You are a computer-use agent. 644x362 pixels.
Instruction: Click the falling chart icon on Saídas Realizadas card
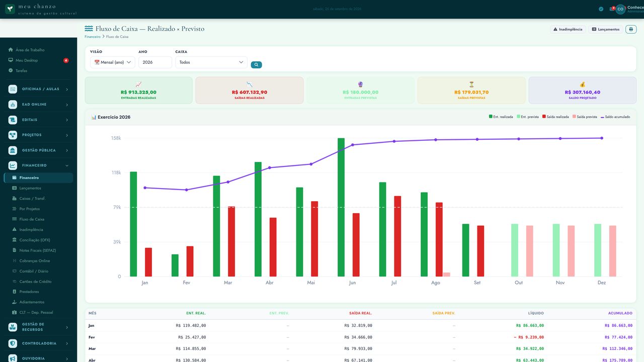(x=250, y=84)
